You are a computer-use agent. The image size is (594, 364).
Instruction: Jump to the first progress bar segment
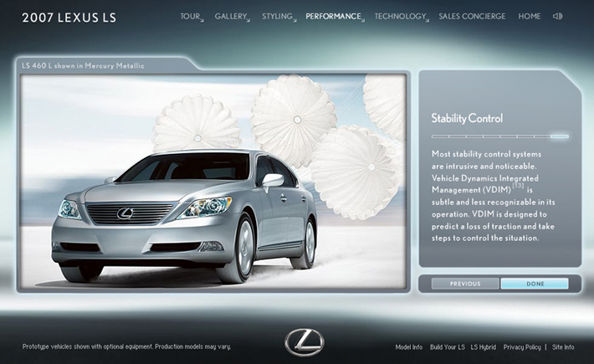440,136
